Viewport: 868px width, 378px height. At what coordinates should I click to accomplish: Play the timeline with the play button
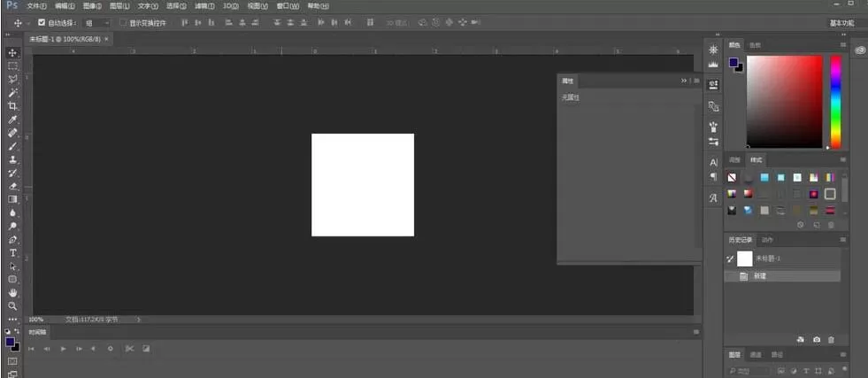click(63, 349)
